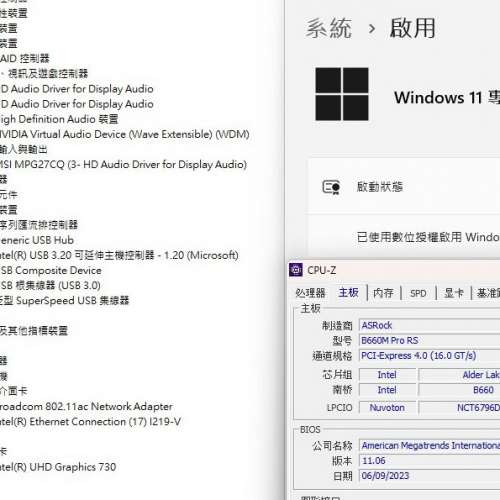Open the 显卡 tab in CPU-Z
The image size is (500, 500).
click(x=454, y=293)
